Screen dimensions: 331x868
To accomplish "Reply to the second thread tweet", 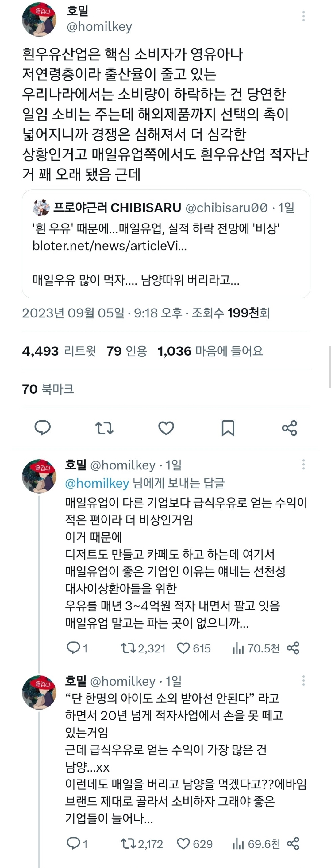I will click(x=73, y=843).
